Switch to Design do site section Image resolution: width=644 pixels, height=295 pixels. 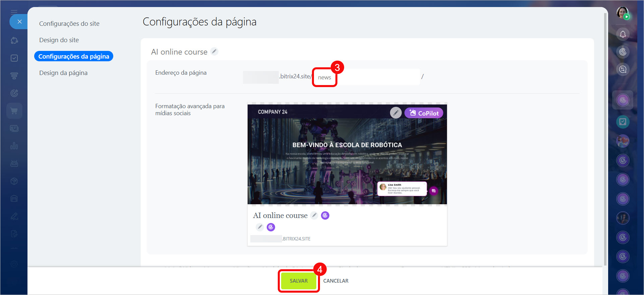59,40
